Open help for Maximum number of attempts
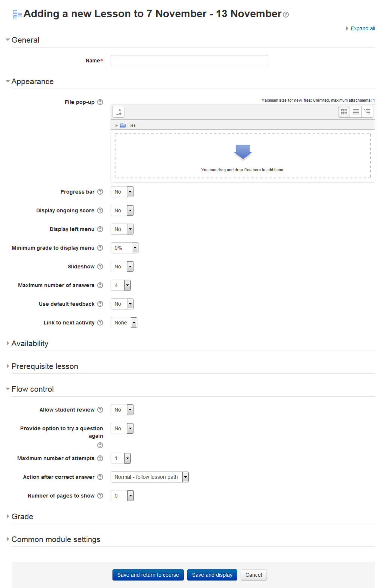This screenshot has width=380, height=588. tap(100, 458)
